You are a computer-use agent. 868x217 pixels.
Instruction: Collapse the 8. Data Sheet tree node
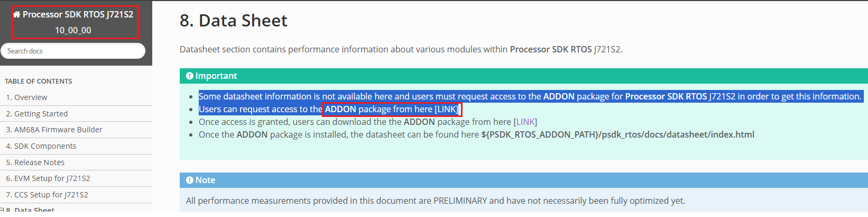pyautogui.click(x=2, y=210)
